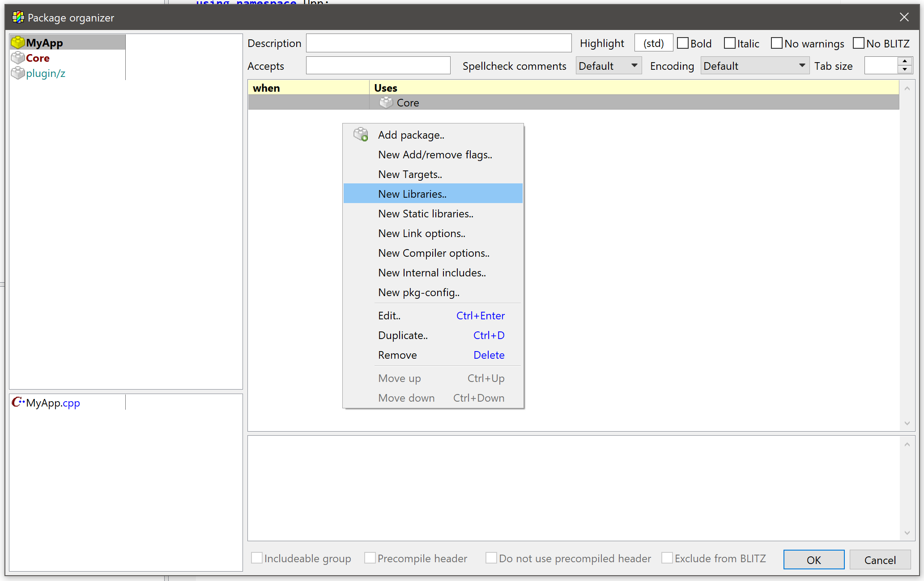
Task: Click the Package organizer title icon
Action: pos(18,17)
